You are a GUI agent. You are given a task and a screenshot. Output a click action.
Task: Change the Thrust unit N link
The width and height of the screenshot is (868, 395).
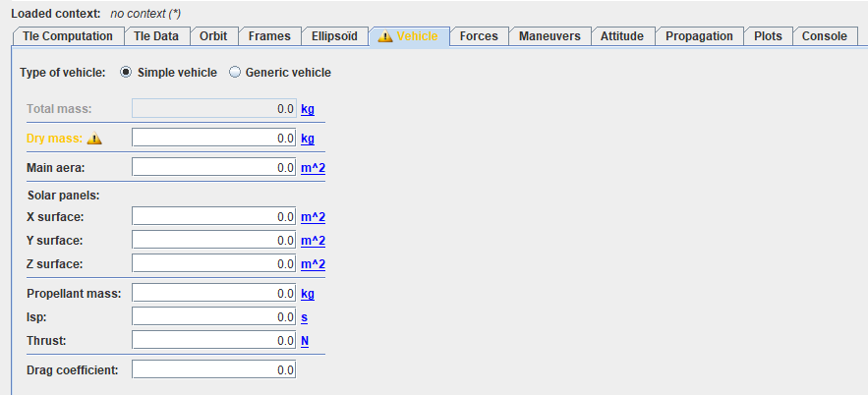pos(305,341)
